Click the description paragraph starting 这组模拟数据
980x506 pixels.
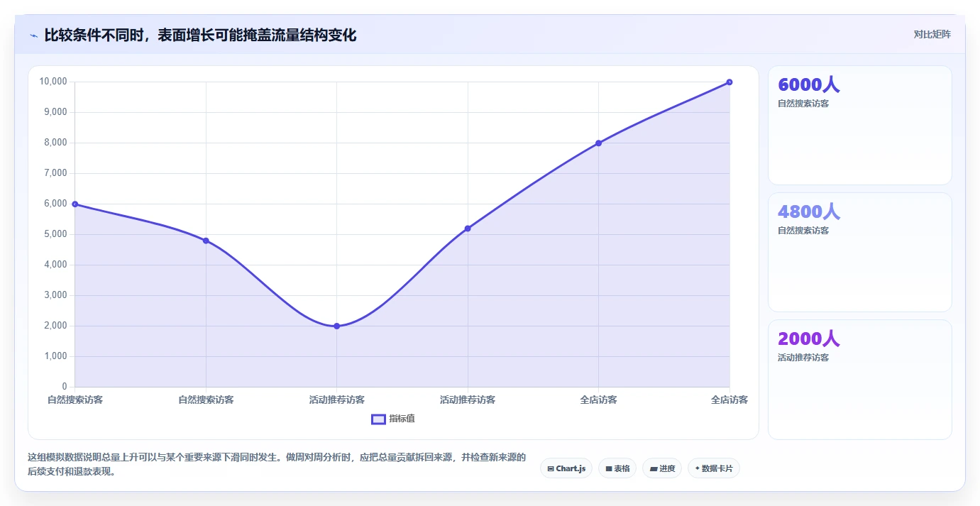pyautogui.click(x=277, y=464)
